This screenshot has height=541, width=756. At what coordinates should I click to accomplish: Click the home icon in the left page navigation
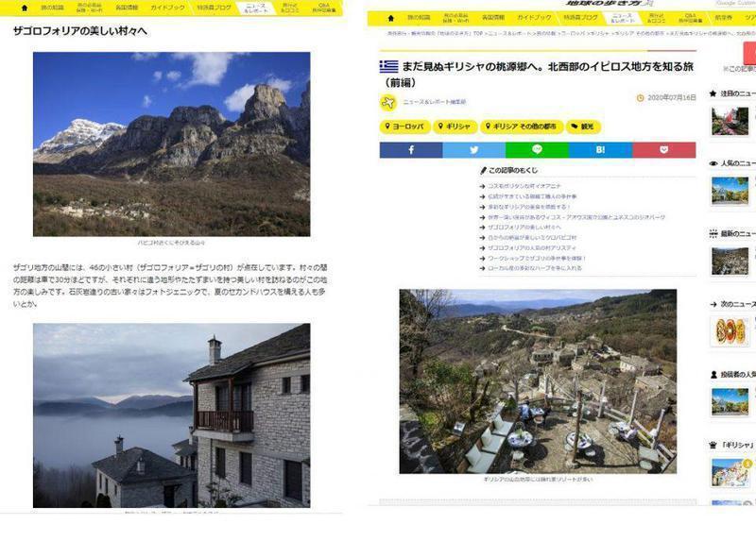(x=25, y=8)
